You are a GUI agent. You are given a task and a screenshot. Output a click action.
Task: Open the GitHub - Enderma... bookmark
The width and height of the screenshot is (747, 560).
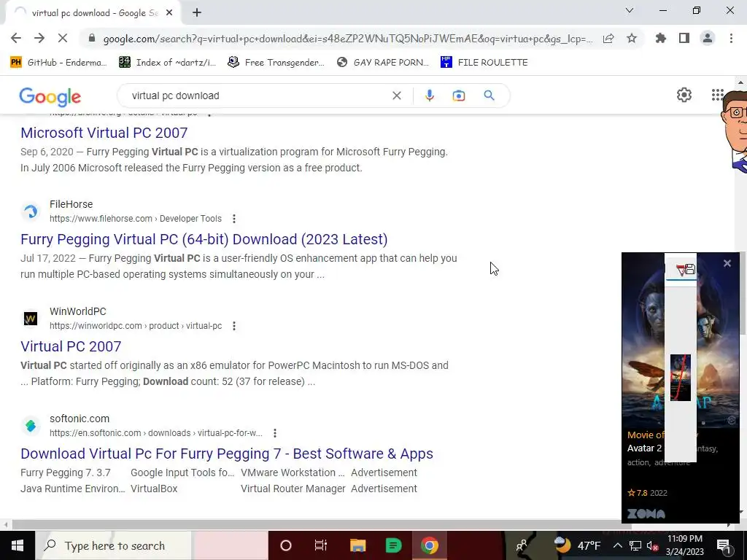tap(58, 63)
